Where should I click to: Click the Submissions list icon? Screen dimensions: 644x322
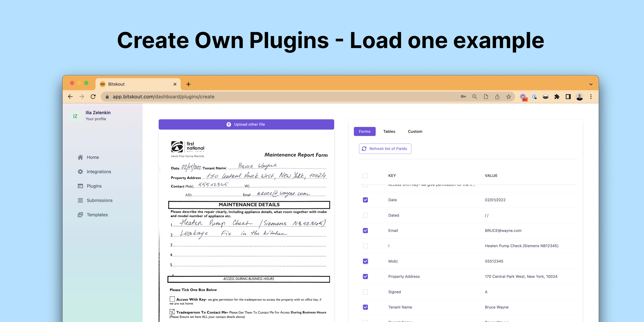tap(80, 200)
